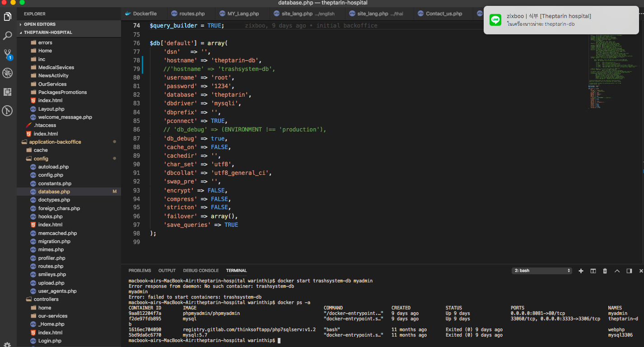Open the Manage gear in activity bar
The height and width of the screenshot is (347, 644).
pos(8,344)
